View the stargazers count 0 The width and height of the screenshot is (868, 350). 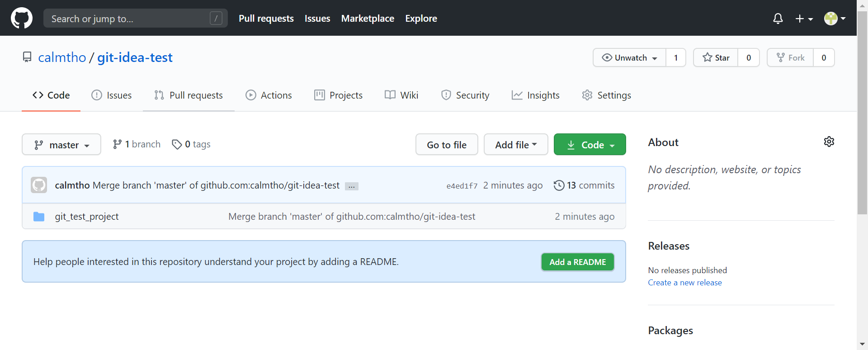click(749, 57)
